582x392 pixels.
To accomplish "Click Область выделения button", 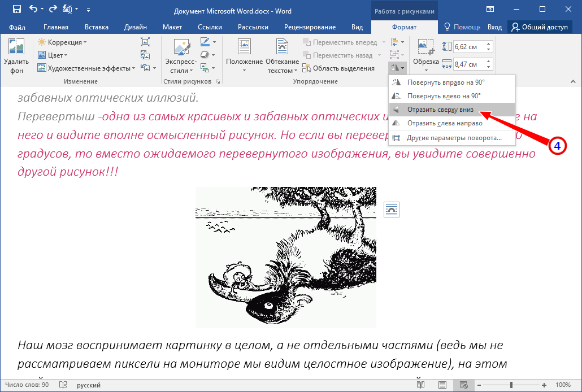I will [338, 68].
